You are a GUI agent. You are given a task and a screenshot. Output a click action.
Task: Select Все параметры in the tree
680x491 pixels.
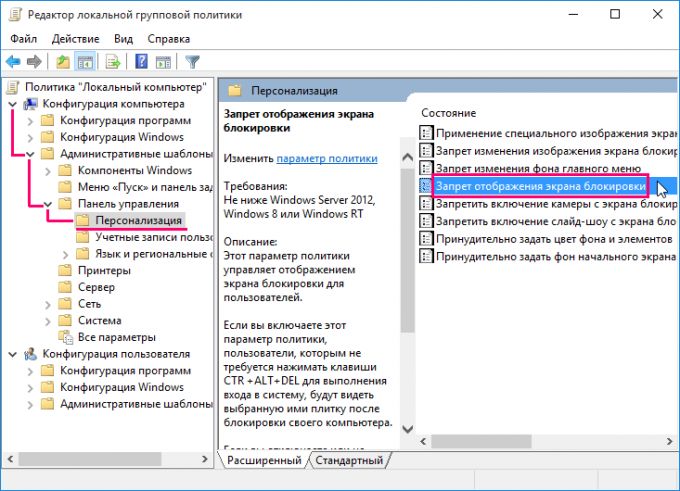coord(116,337)
